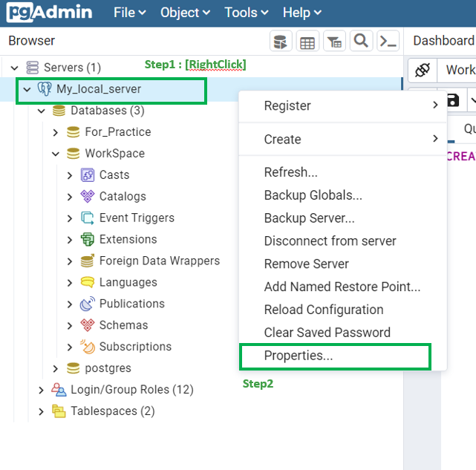The image size is (476, 470).
Task: Expand Login/Group Roles (12)
Action: coord(42,390)
